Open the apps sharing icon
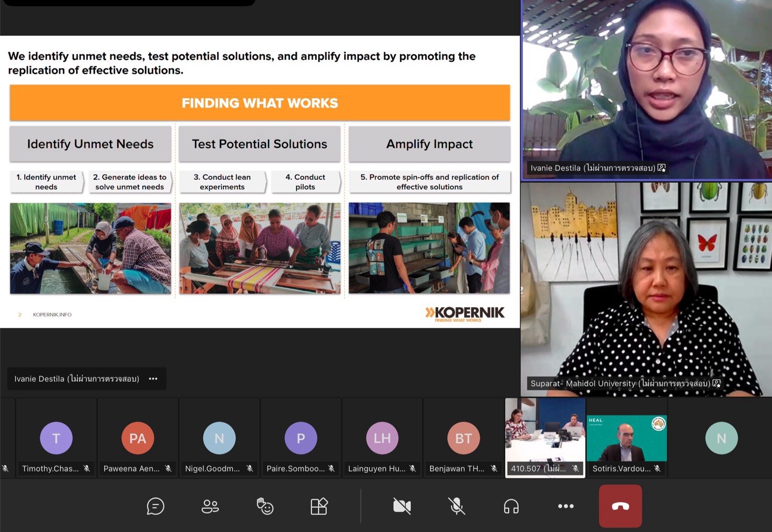 pos(319,506)
